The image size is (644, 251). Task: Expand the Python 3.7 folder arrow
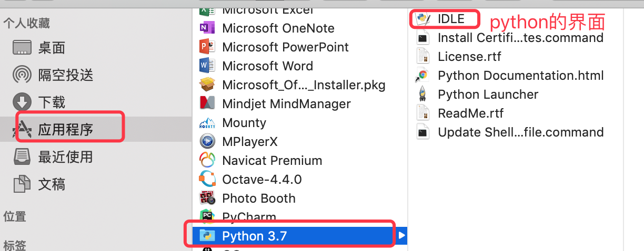pyautogui.click(x=402, y=236)
